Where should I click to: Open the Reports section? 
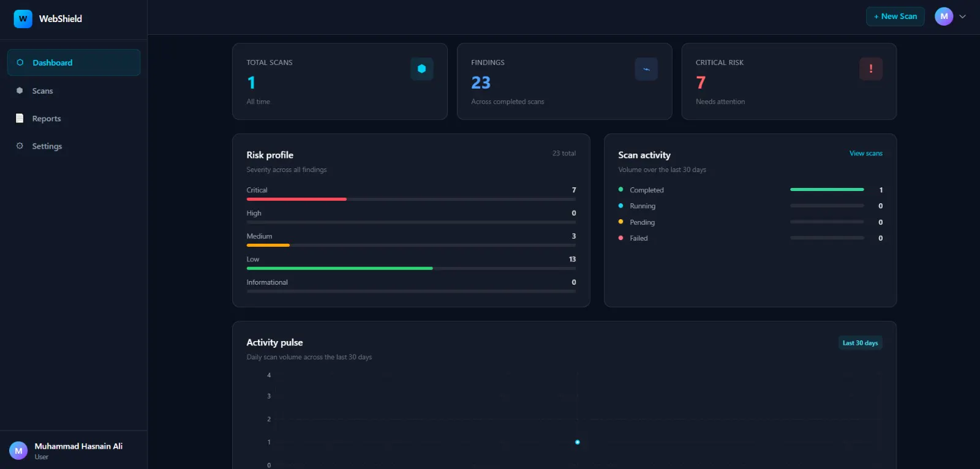click(73, 118)
